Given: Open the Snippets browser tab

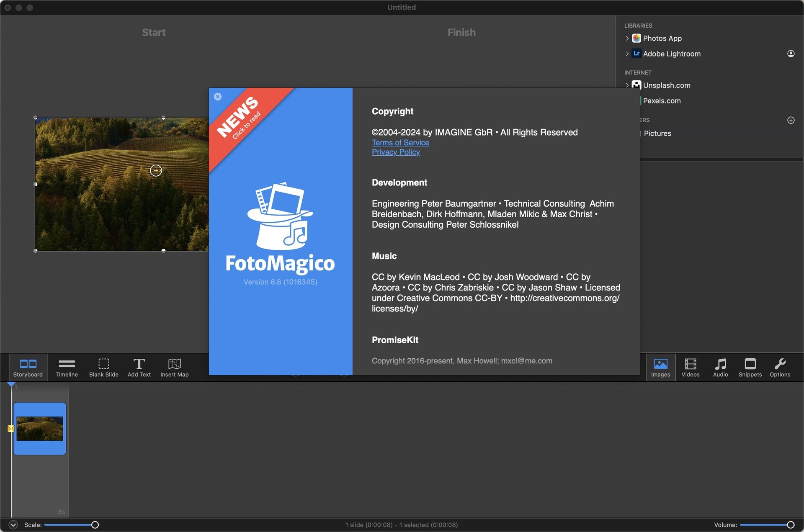Looking at the screenshot, I should click(750, 368).
